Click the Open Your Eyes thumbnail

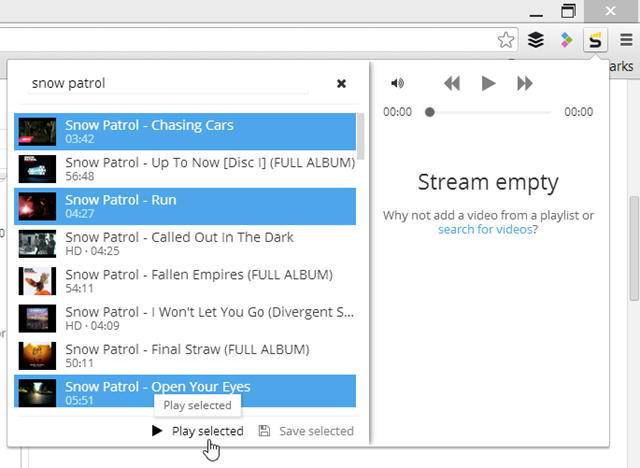point(37,393)
